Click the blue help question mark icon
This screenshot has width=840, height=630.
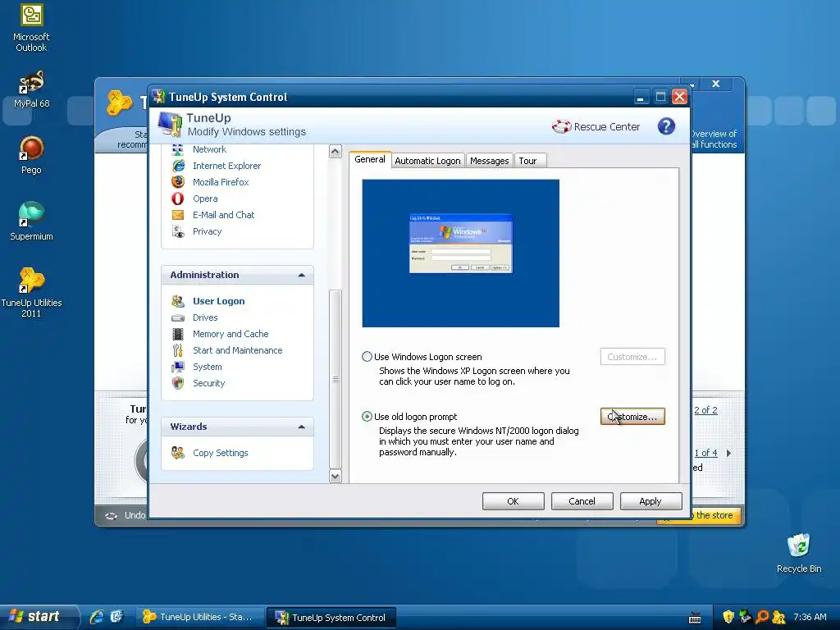coord(666,126)
